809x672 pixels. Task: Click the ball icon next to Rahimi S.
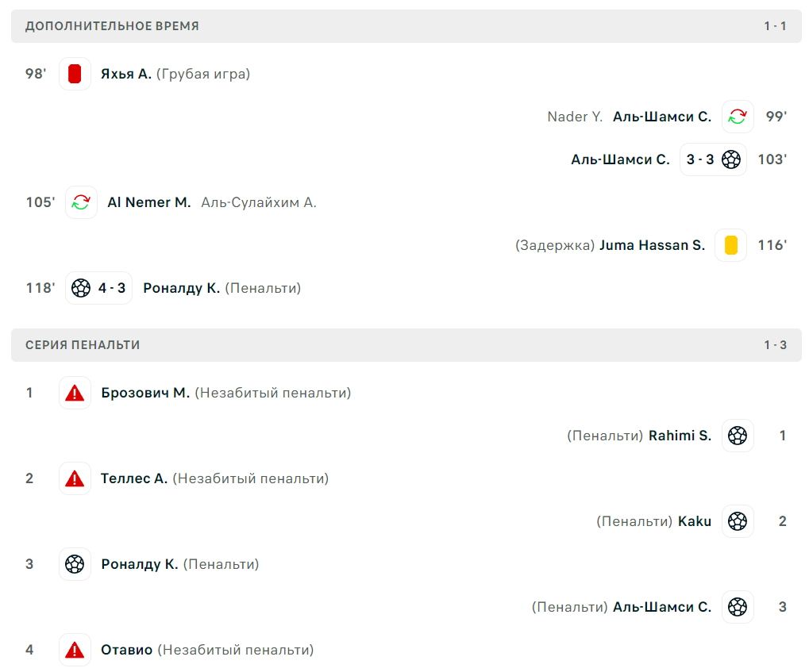[738, 436]
